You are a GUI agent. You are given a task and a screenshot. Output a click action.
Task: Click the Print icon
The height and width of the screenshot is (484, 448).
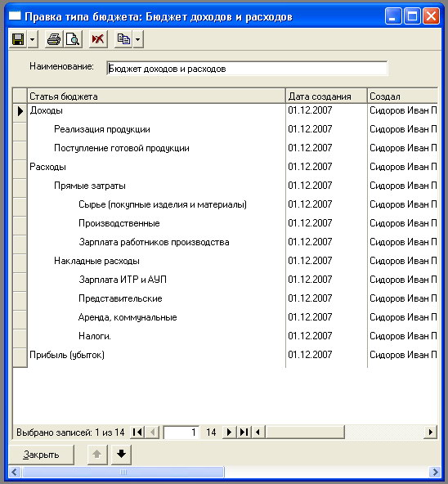point(54,39)
